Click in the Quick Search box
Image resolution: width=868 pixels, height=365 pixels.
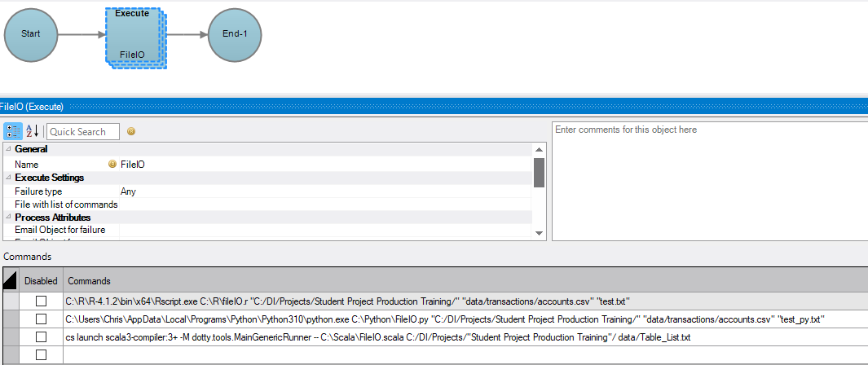point(82,131)
